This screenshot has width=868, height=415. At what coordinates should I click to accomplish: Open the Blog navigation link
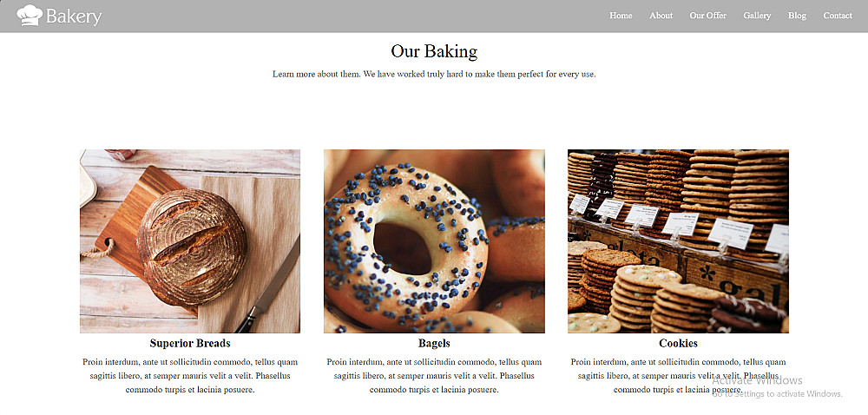click(797, 16)
